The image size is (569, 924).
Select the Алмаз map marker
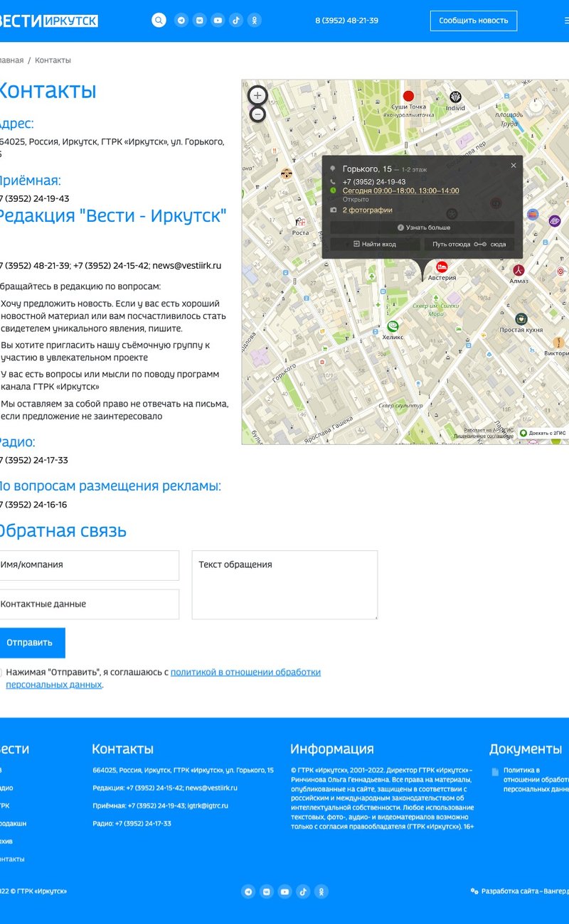pyautogui.click(x=519, y=270)
